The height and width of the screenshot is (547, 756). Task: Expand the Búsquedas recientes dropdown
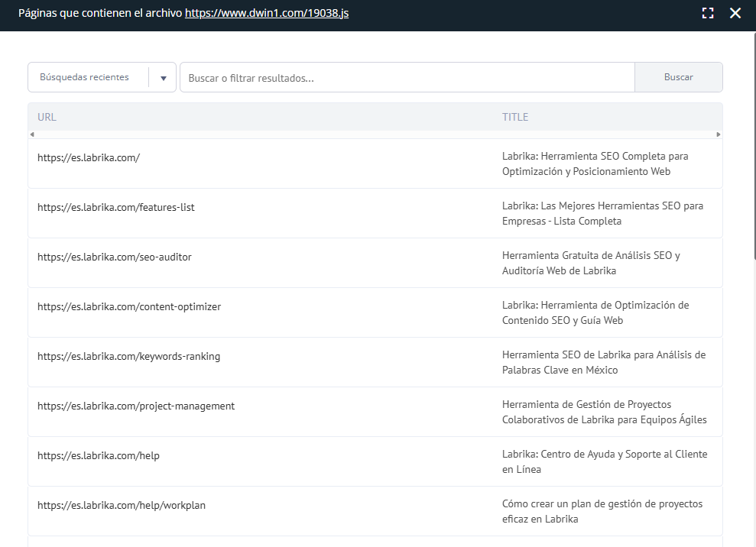pos(102,77)
